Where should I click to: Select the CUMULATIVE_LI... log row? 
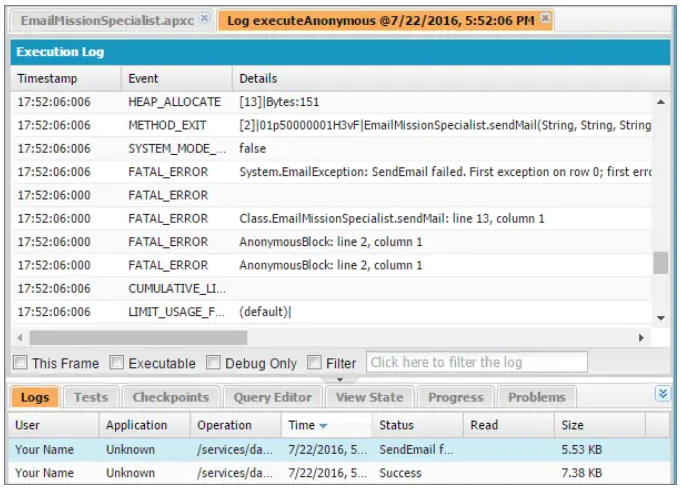coord(331,289)
